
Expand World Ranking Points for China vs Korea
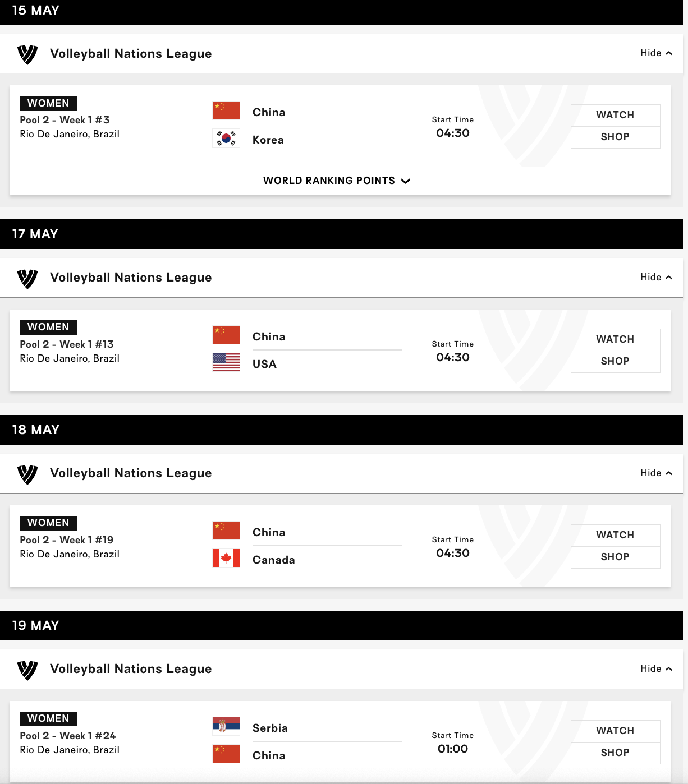(336, 181)
